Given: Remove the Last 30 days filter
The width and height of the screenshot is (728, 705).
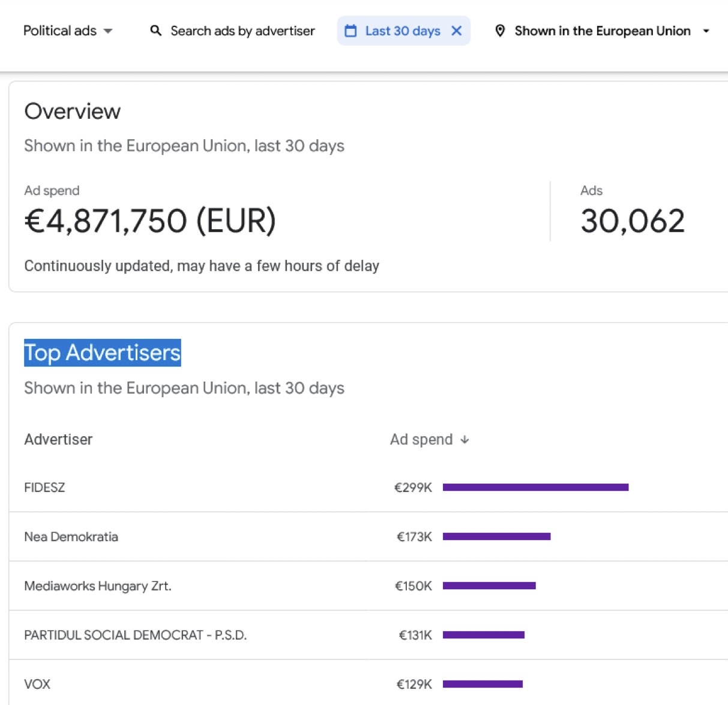Looking at the screenshot, I should coord(457,31).
